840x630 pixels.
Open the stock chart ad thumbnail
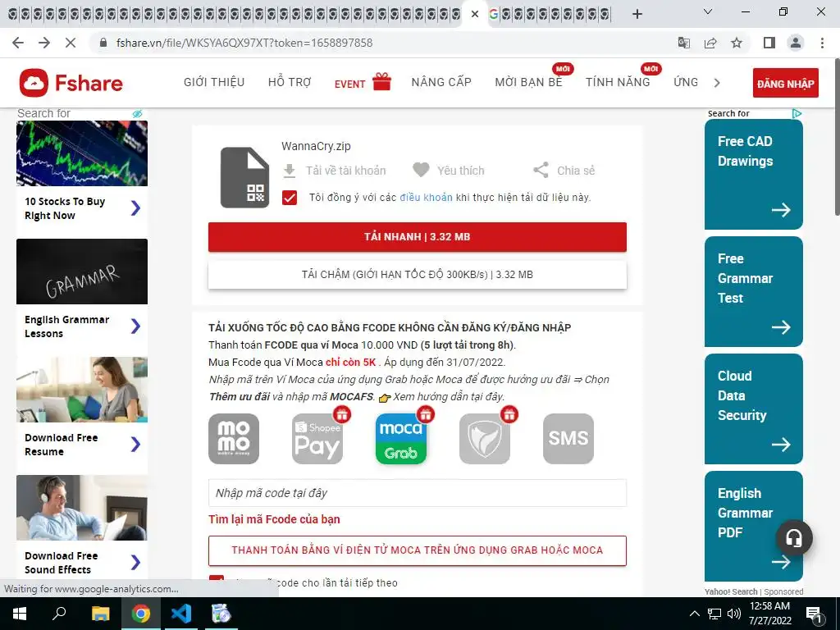tap(82, 153)
